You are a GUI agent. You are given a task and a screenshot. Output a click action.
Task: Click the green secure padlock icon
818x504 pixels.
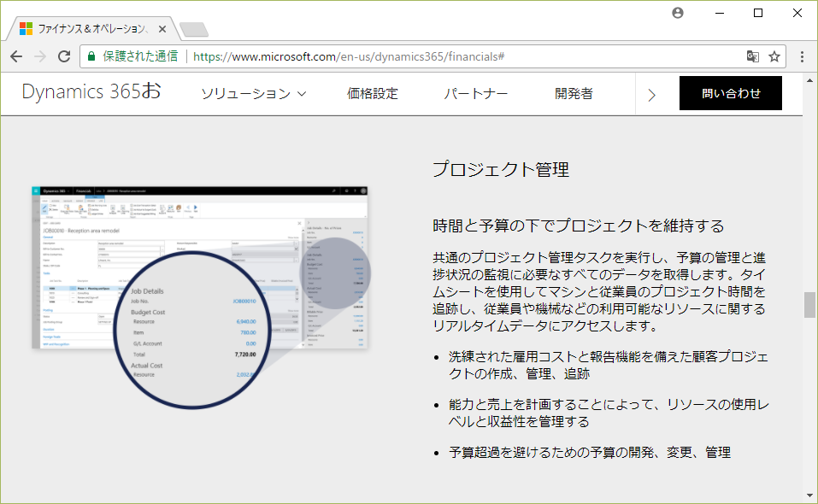click(91, 56)
